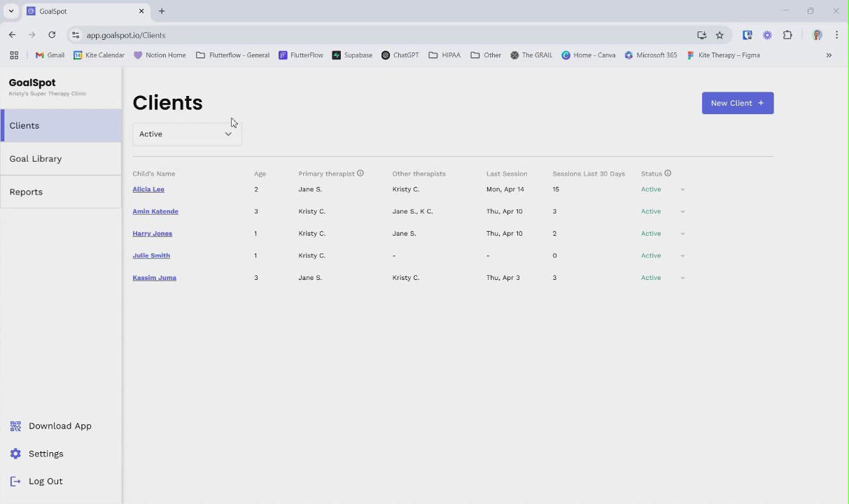Image resolution: width=849 pixels, height=504 pixels.
Task: Click the info icon beside Status header
Action: 668,173
